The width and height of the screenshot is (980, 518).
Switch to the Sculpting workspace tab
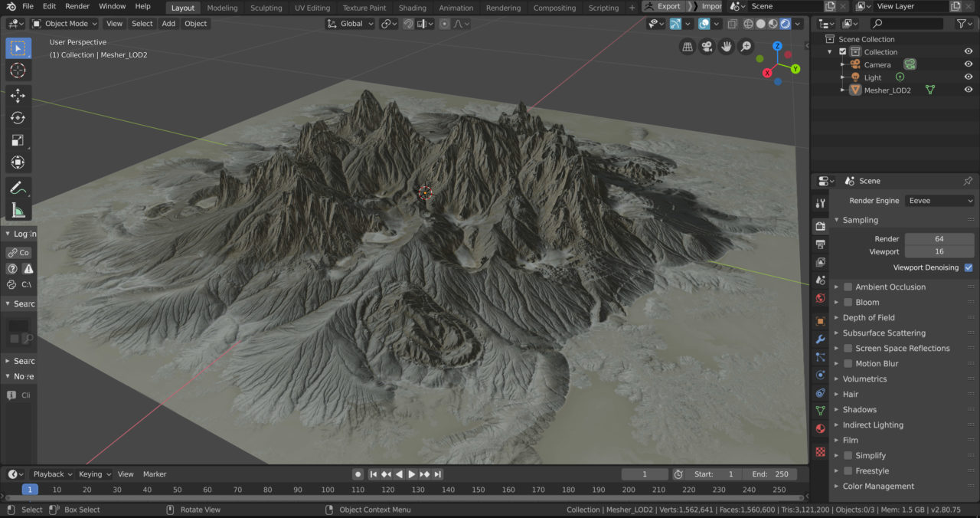click(266, 8)
